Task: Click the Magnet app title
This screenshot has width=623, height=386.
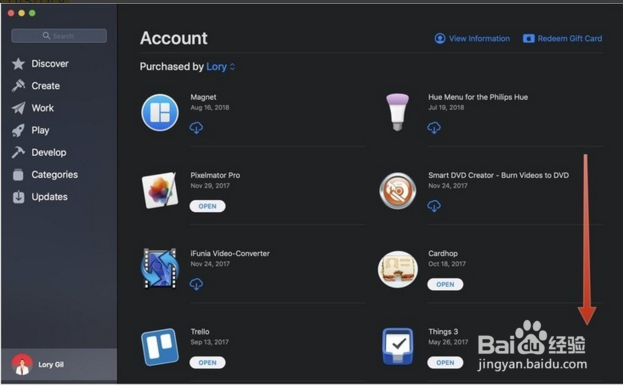Action: click(203, 97)
